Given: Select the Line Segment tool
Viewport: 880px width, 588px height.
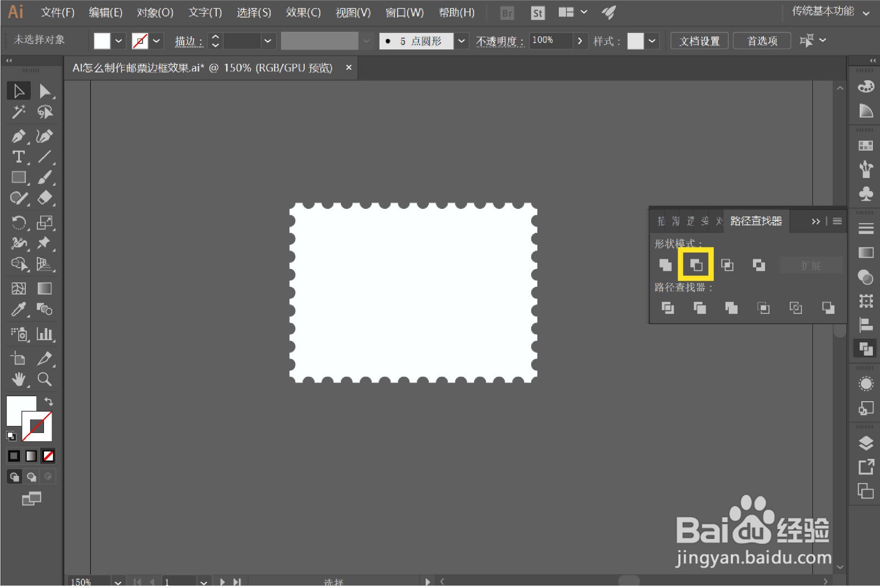Looking at the screenshot, I should 45,157.
